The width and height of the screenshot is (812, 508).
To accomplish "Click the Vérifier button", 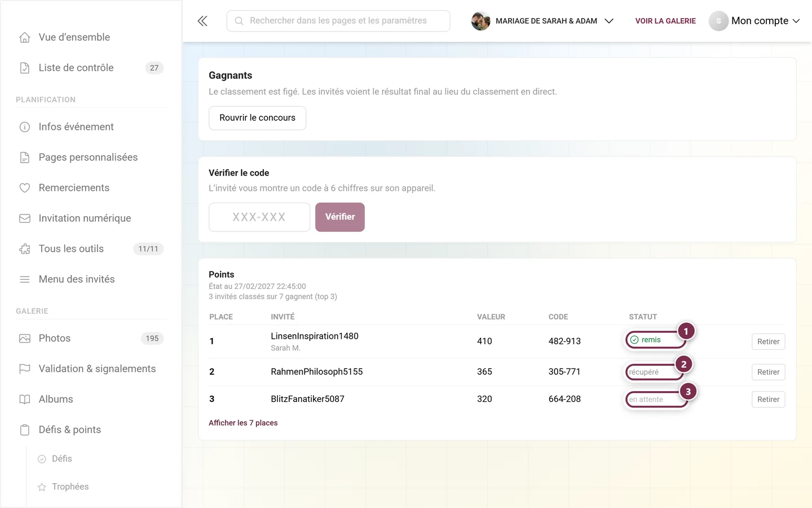I will pyautogui.click(x=340, y=217).
